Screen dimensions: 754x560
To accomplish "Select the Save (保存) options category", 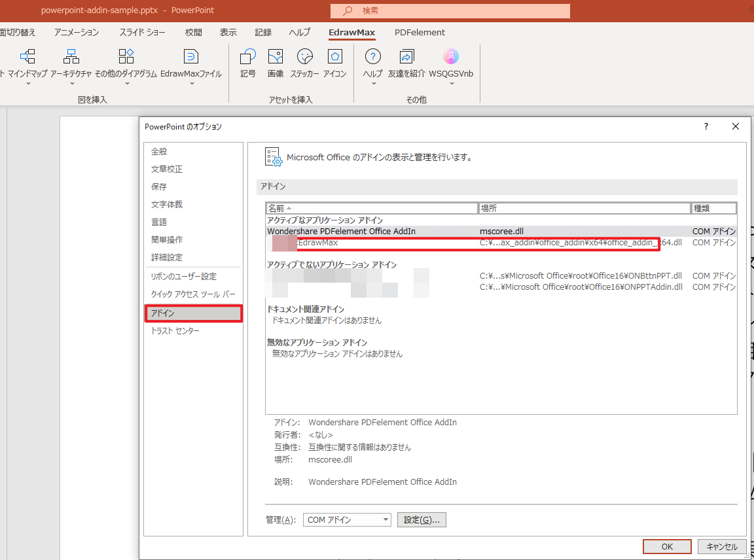I will tap(193, 186).
